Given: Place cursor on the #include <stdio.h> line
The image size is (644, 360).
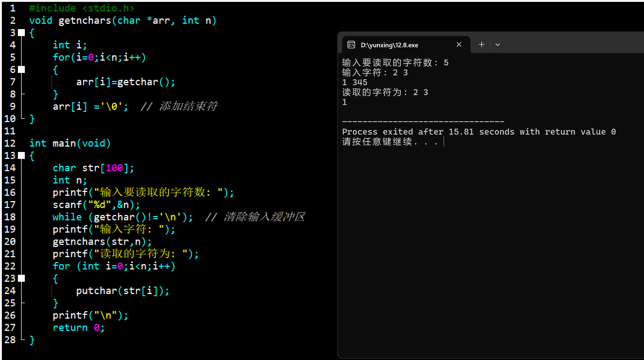Looking at the screenshot, I should (81, 8).
